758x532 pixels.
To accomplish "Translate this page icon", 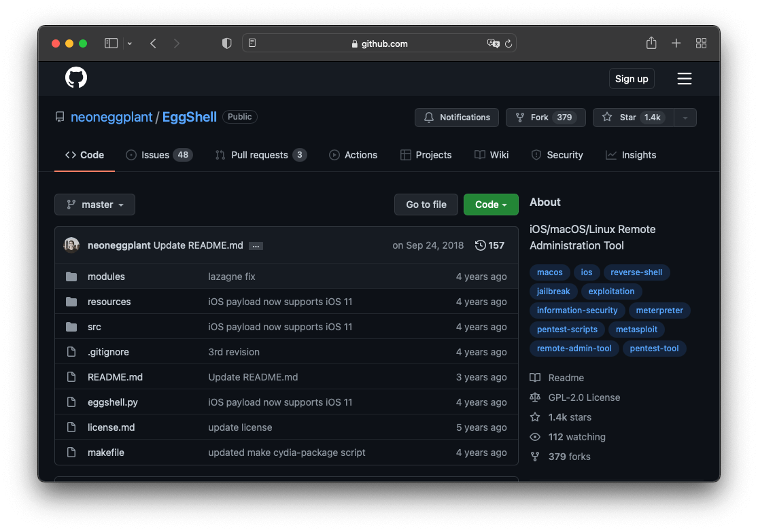I will 493,43.
